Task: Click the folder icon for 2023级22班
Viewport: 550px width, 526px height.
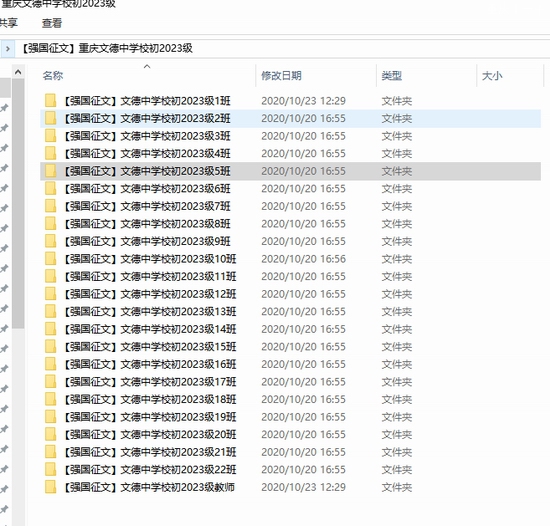Action: click(51, 470)
